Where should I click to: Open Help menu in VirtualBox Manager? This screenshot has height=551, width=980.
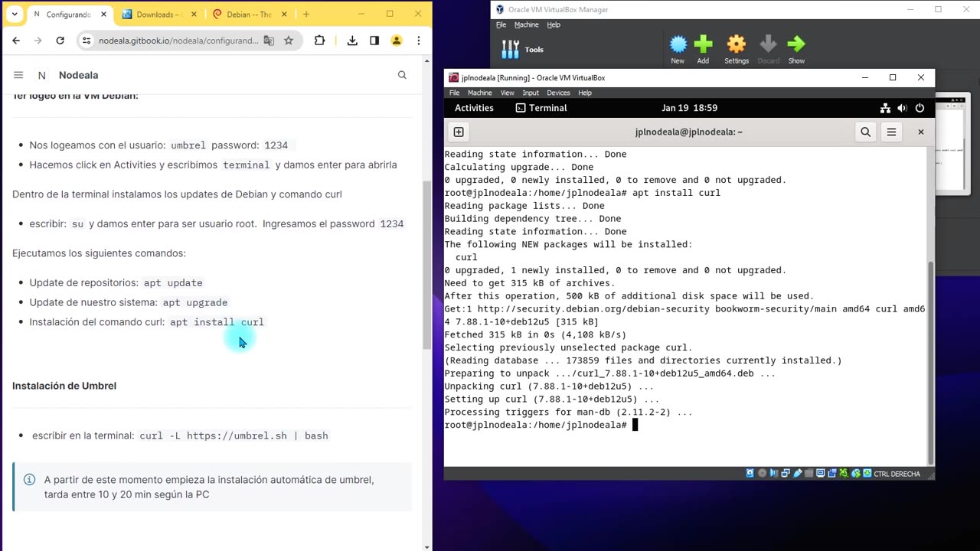coord(554,24)
